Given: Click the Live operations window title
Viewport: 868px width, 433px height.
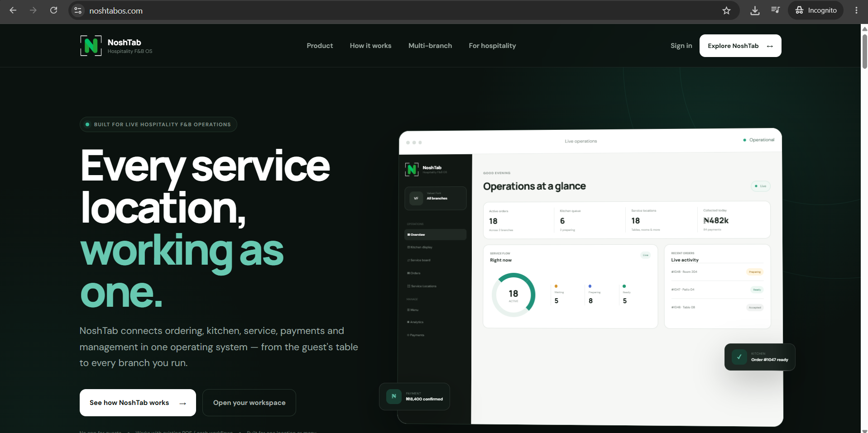Looking at the screenshot, I should click(x=581, y=141).
